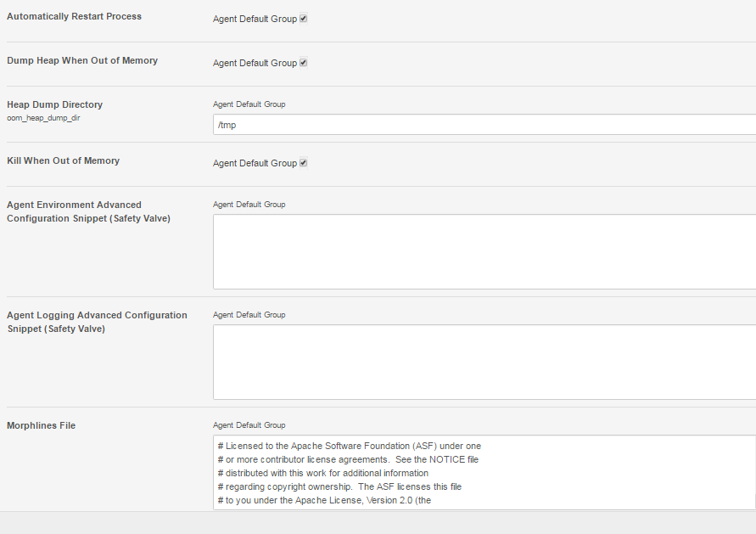Screen dimensions: 756x534
Task: Click inside the Morphlines File text area
Action: coord(484,472)
